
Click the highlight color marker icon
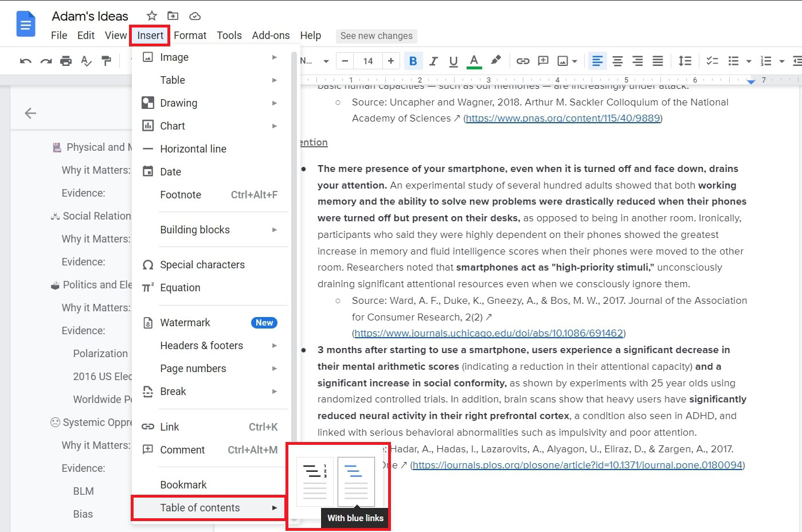495,60
